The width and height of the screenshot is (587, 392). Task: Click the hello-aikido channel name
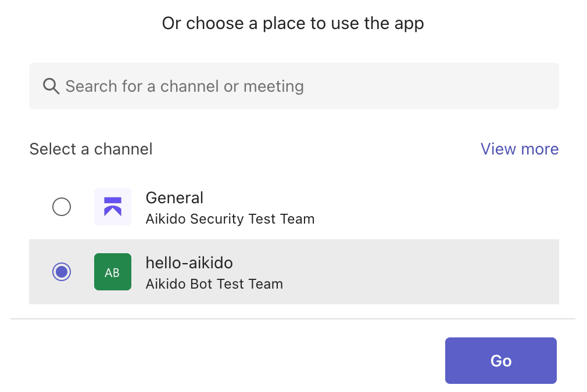click(189, 263)
